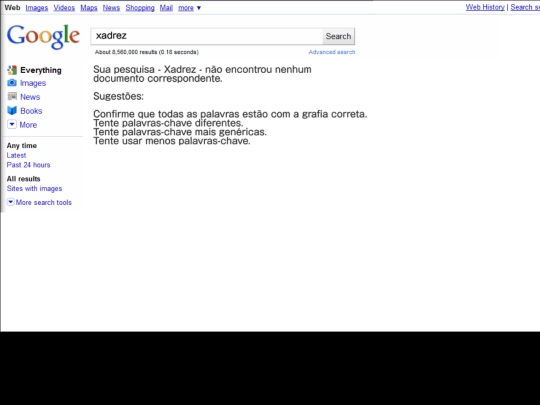
Task: Open Mail in the top navigation bar
Action: click(x=166, y=8)
